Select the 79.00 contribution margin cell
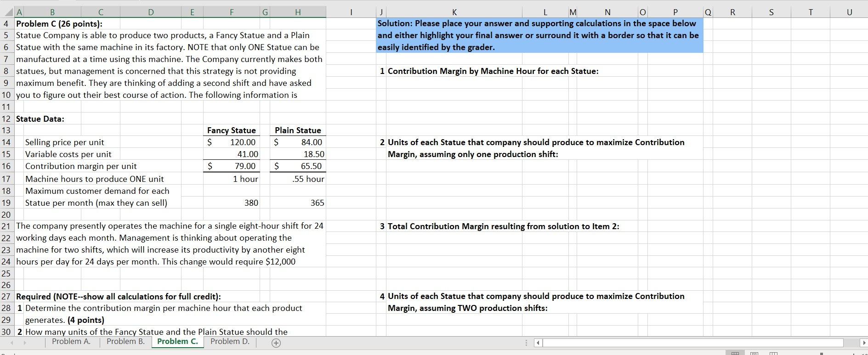 pos(232,166)
